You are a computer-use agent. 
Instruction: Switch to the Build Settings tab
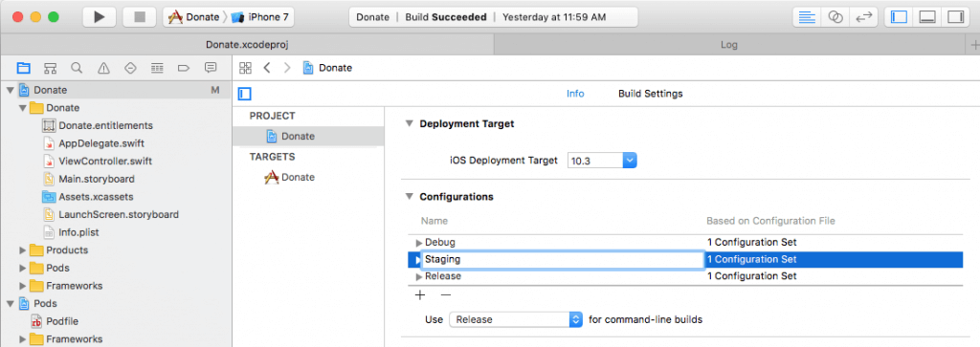pos(651,94)
